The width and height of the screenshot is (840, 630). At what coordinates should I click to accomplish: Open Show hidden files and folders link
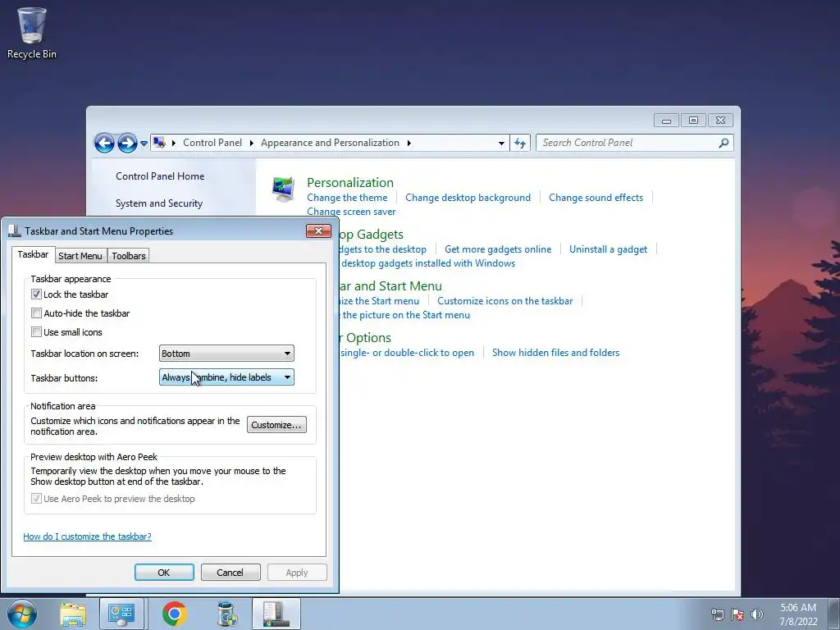point(555,353)
